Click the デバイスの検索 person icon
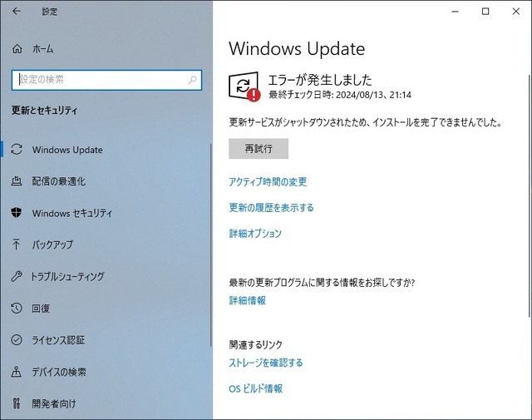Viewport: 532px width, 420px height. click(x=17, y=372)
